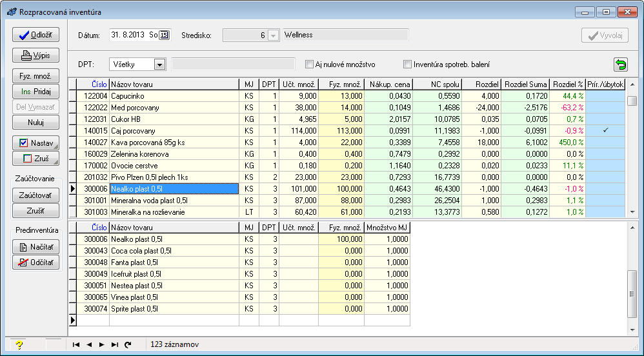Click the Odčítať button

pyautogui.click(x=35, y=262)
